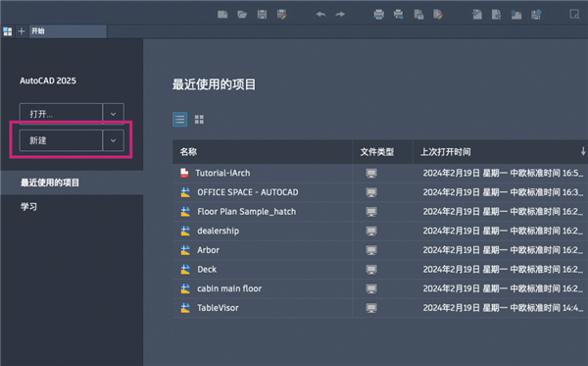This screenshot has height=366, width=588.
Task: Click the computer icon in Tutorial-iArch row
Action: pos(371,173)
